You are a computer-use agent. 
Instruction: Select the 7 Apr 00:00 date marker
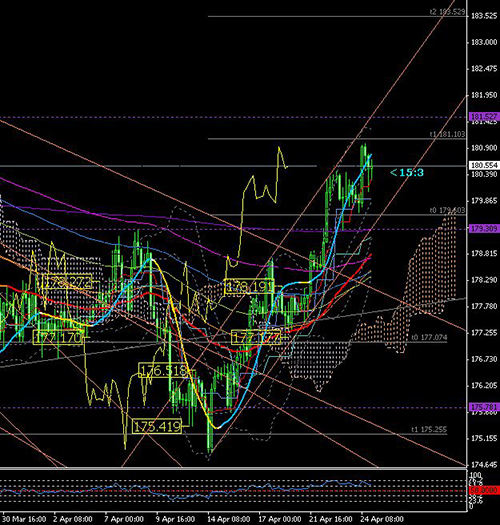[125, 520]
